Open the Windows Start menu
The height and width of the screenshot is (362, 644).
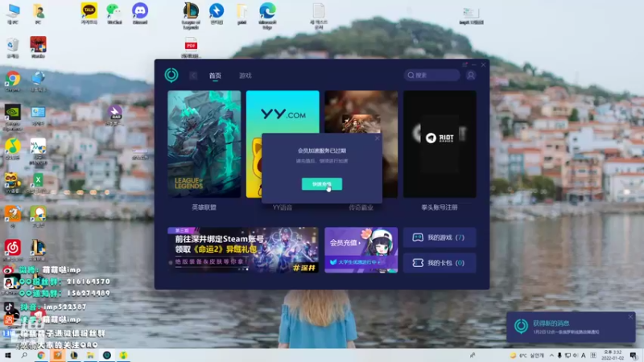(8, 356)
